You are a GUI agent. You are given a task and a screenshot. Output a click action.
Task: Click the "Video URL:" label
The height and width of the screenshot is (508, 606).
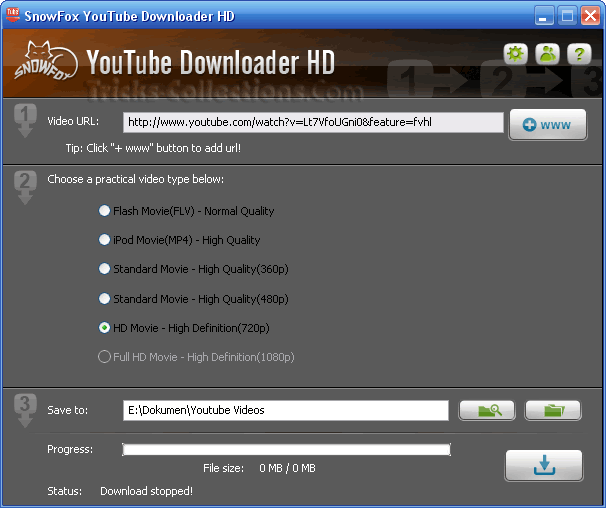pos(73,121)
